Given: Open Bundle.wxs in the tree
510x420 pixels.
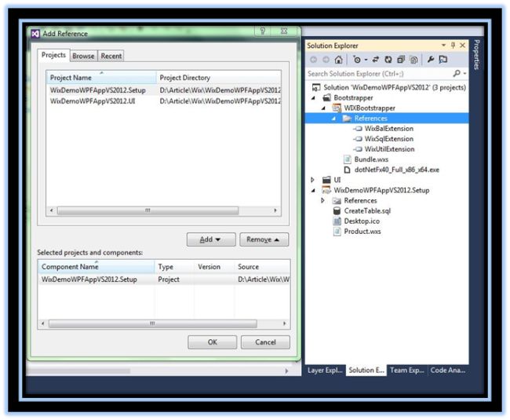Looking at the screenshot, I should (371, 159).
